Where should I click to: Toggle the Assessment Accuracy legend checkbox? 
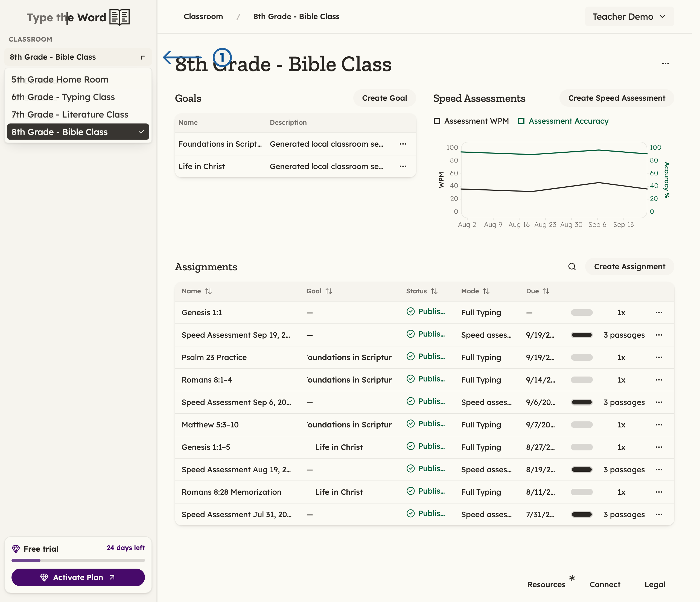pyautogui.click(x=521, y=121)
